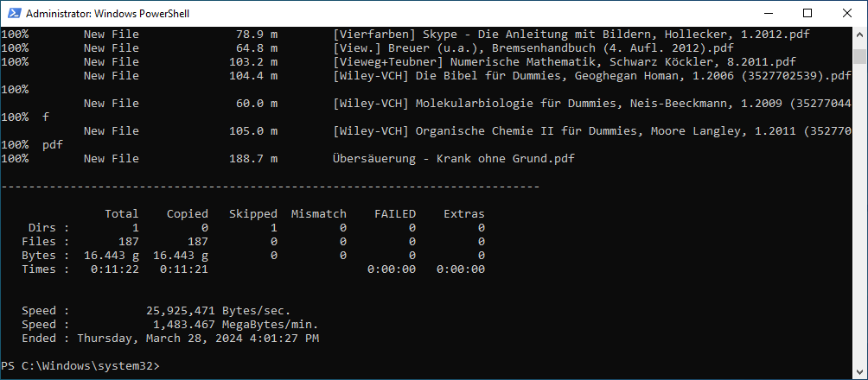Click the FAILED column header
The image size is (868, 380).
click(395, 214)
